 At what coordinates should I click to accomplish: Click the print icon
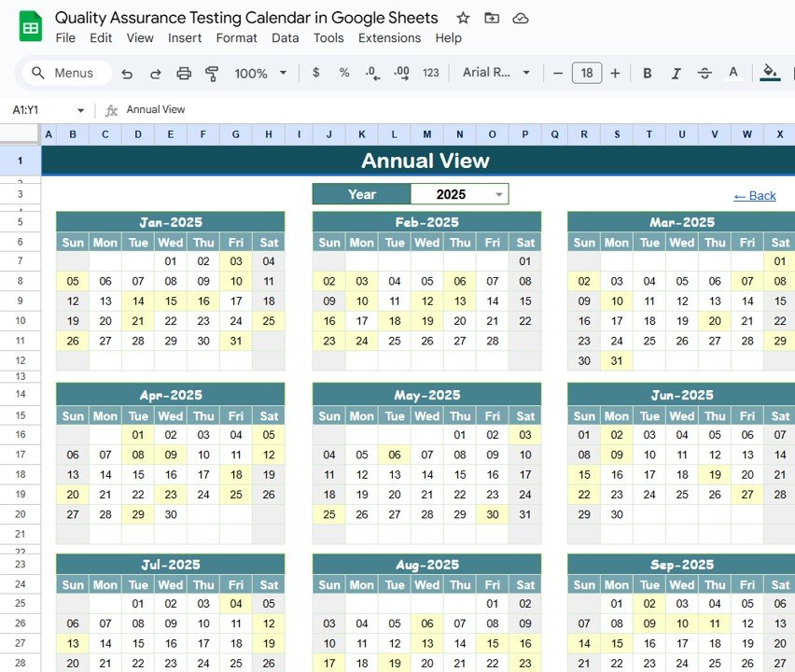click(184, 73)
